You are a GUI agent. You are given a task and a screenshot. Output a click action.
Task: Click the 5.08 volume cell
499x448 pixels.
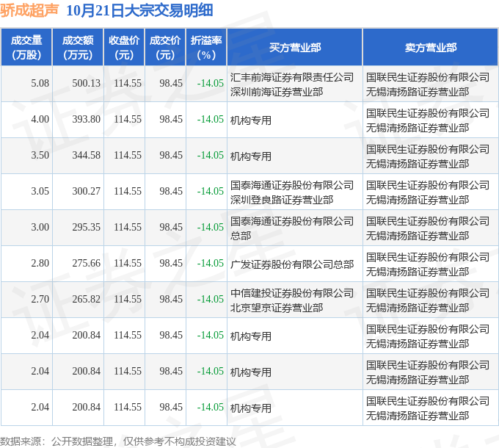pos(40,84)
